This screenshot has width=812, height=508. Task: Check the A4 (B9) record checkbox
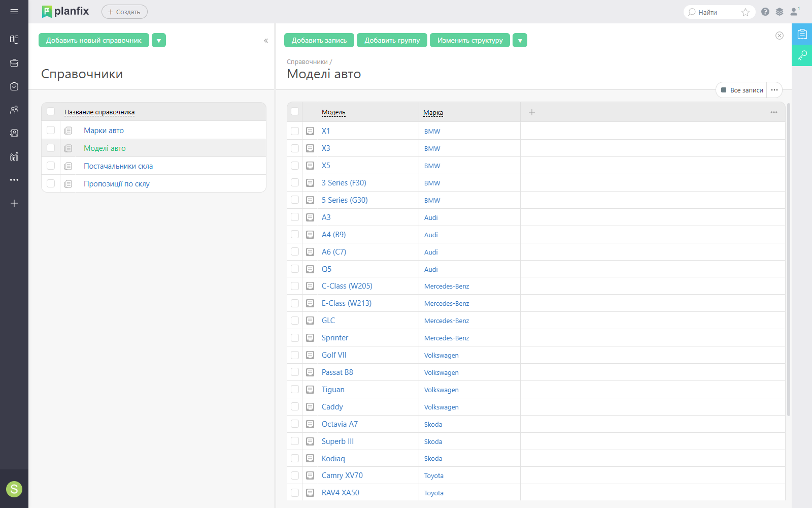click(295, 234)
